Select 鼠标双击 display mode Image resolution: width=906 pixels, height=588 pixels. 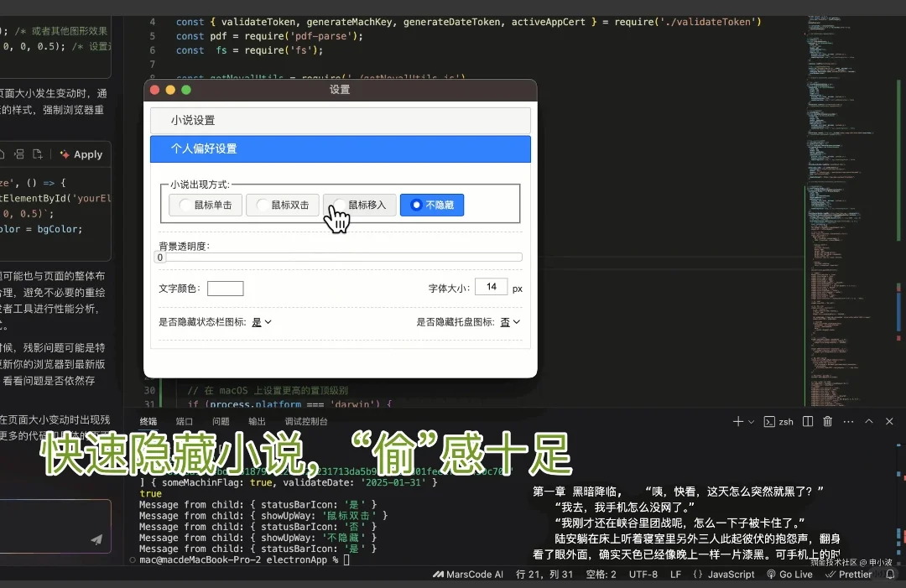(283, 205)
